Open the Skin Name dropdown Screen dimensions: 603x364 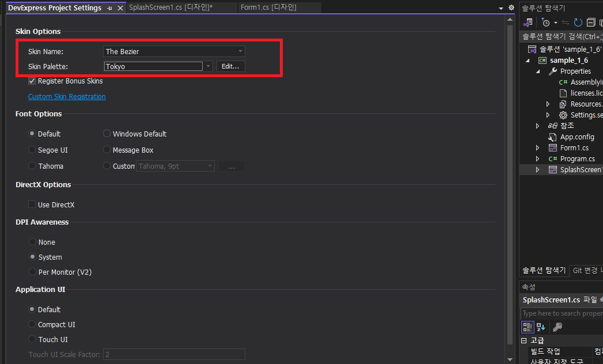click(240, 51)
